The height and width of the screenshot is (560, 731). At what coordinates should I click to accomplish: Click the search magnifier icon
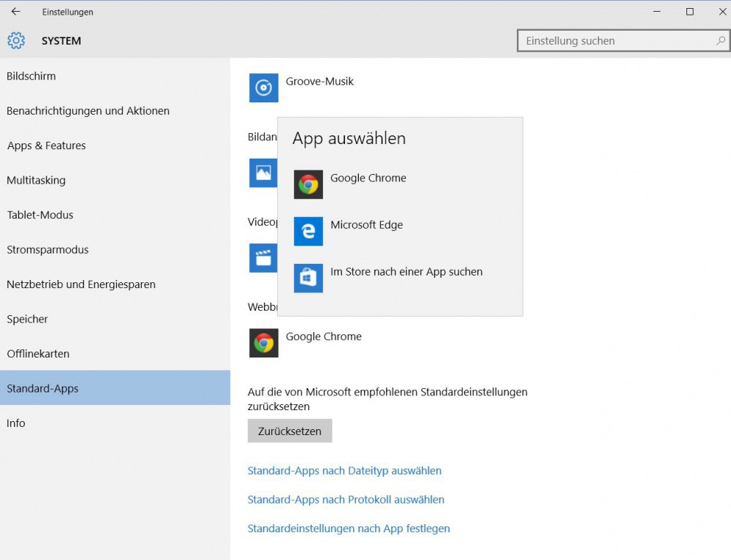click(x=721, y=41)
